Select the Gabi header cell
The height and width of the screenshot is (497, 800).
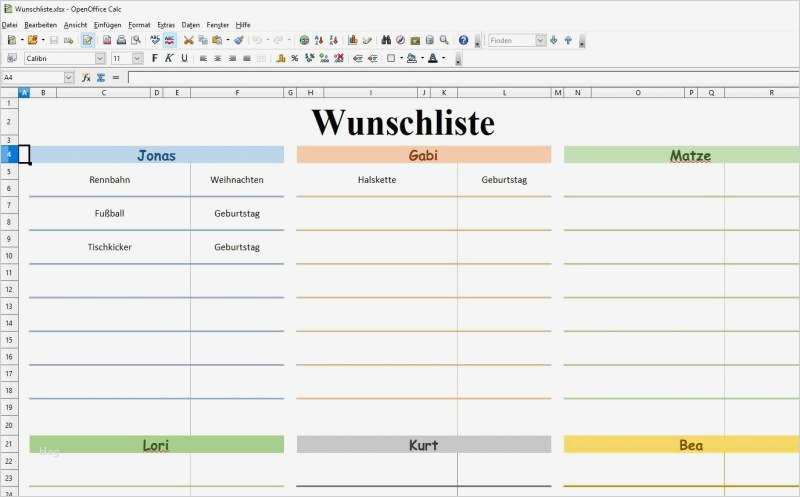[x=423, y=155]
